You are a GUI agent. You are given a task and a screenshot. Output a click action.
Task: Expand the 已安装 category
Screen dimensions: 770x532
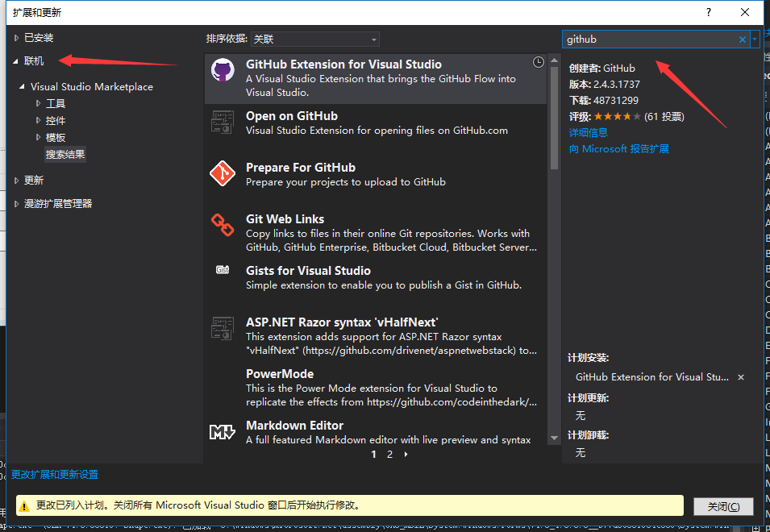(x=16, y=38)
